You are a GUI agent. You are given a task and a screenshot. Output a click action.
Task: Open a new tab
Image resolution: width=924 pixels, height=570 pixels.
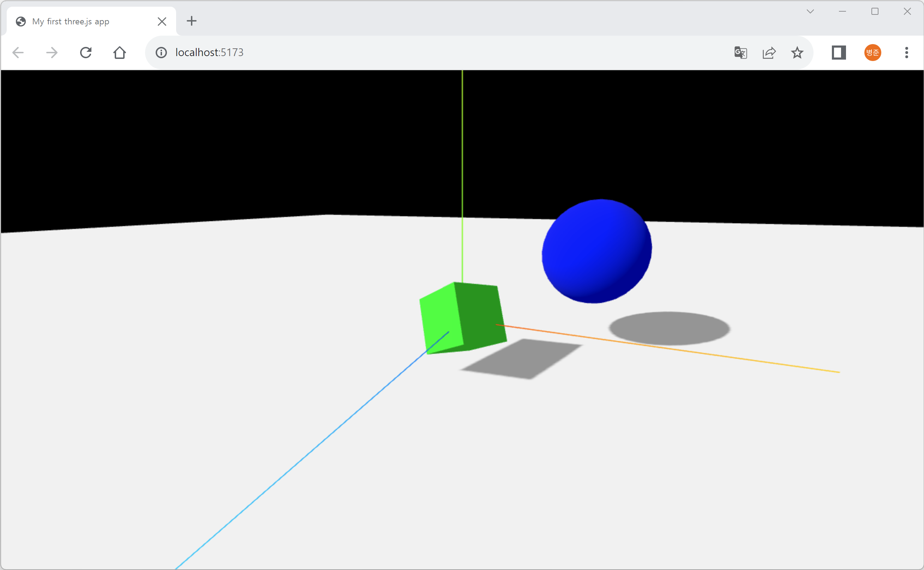[192, 21]
